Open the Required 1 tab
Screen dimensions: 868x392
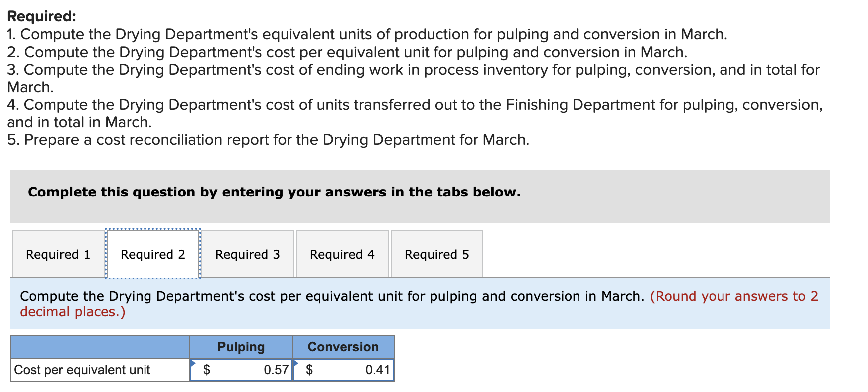(x=58, y=254)
